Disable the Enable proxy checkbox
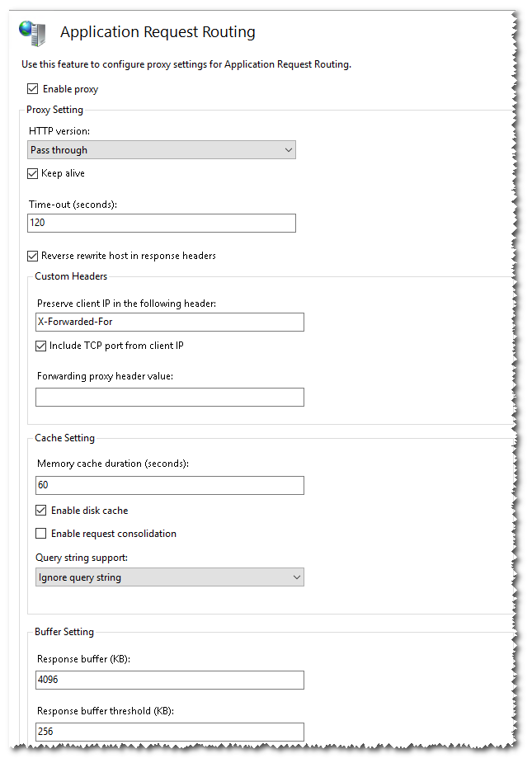The height and width of the screenshot is (763, 532). click(x=33, y=88)
